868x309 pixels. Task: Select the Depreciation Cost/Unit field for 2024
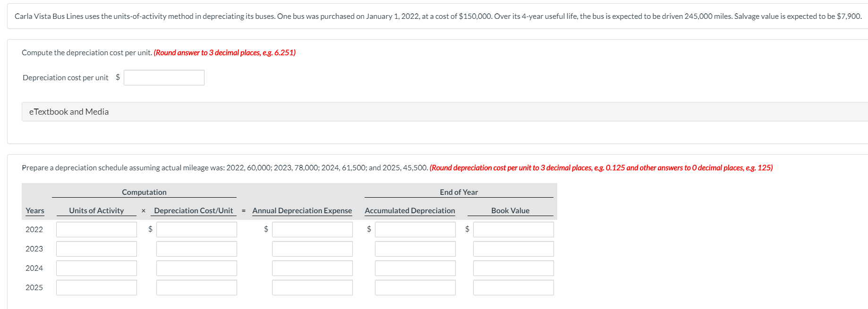[196, 268]
